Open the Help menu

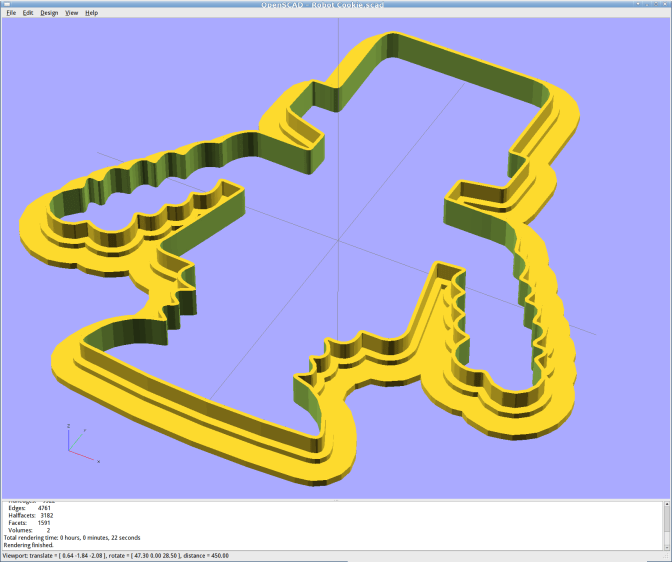[91, 13]
